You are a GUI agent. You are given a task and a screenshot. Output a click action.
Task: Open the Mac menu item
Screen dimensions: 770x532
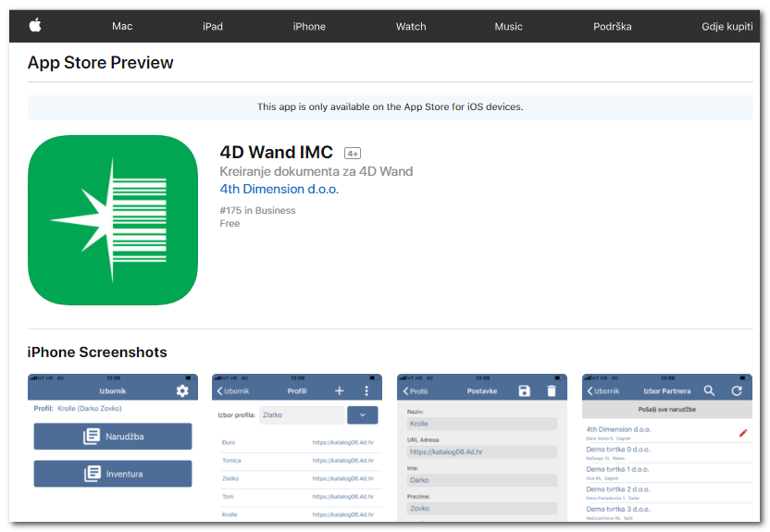122,27
